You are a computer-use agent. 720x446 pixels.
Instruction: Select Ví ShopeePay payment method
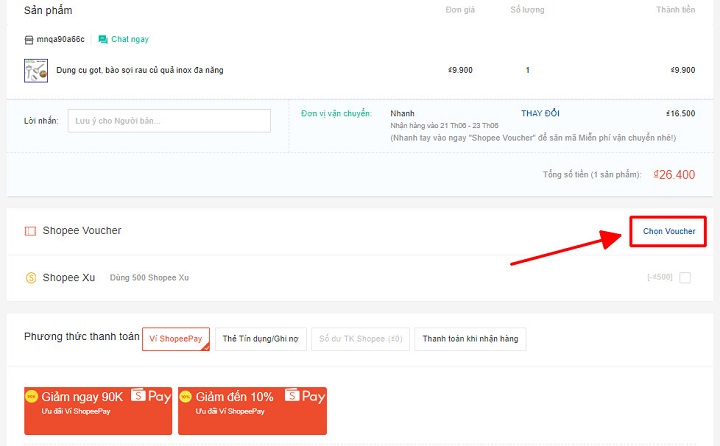point(175,339)
